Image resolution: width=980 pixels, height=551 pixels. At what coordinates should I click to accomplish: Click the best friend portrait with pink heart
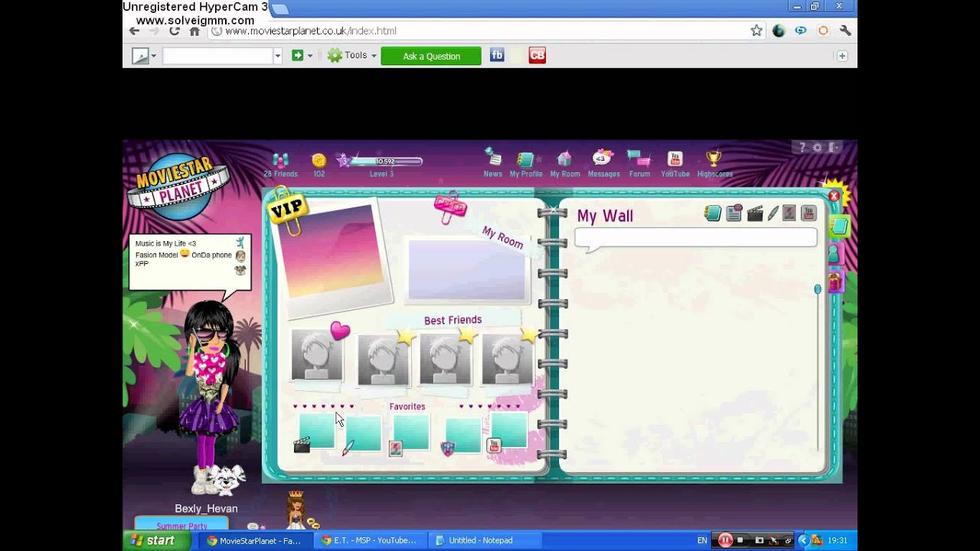(317, 356)
